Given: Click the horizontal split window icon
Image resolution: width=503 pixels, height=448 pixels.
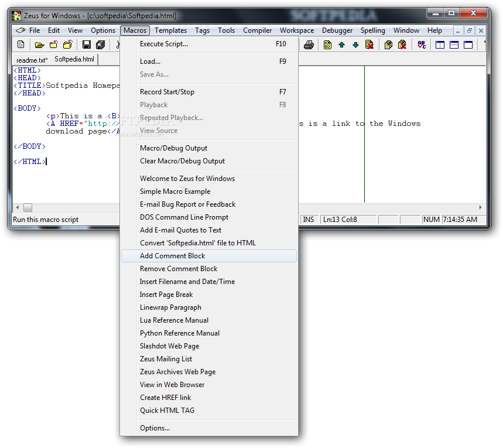Looking at the screenshot, I should [x=454, y=45].
